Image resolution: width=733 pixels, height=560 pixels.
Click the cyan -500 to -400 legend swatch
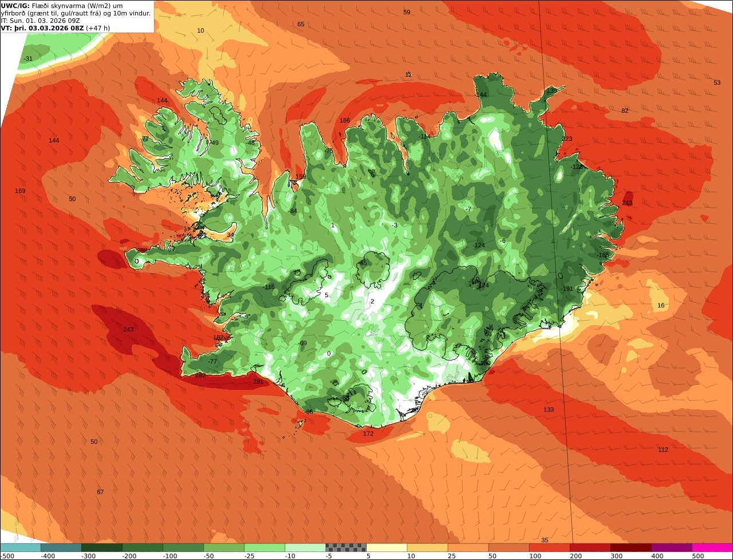click(20, 547)
